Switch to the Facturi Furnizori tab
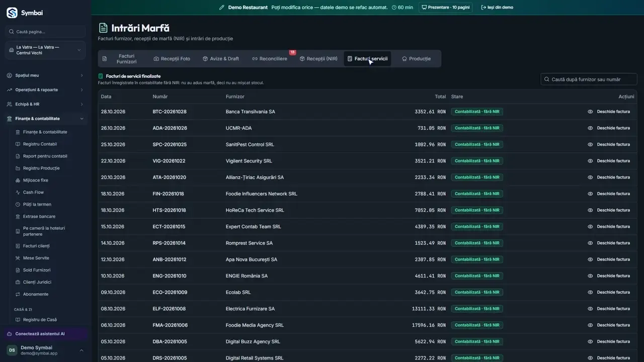This screenshot has height=362, width=644. coord(121,59)
